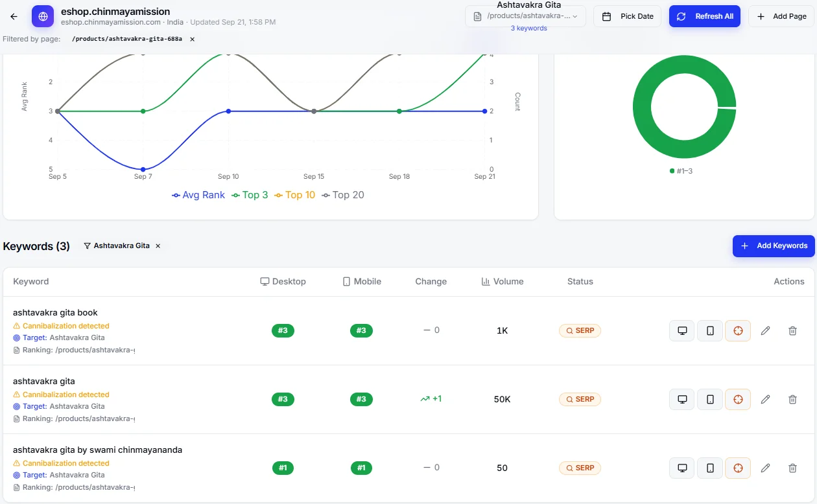
Task: Open the Pick Date calendar button
Action: [x=627, y=16]
